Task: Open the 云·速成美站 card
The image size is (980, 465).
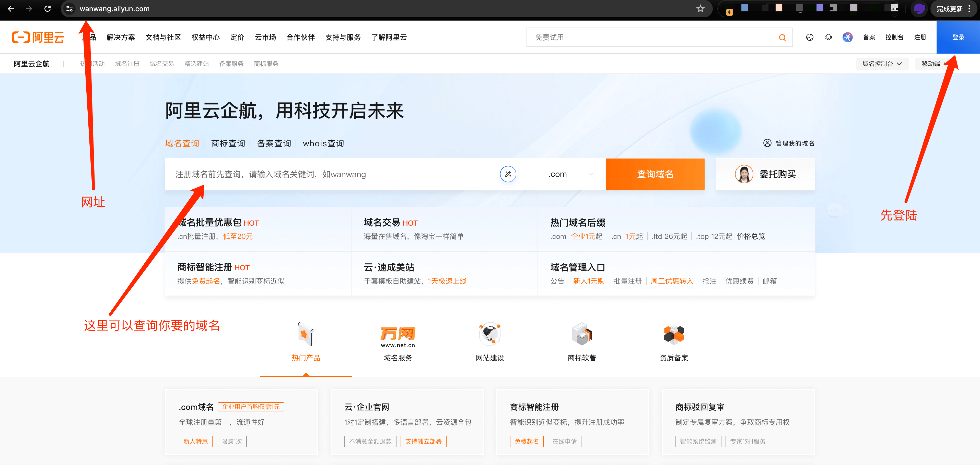Action: (x=444, y=274)
